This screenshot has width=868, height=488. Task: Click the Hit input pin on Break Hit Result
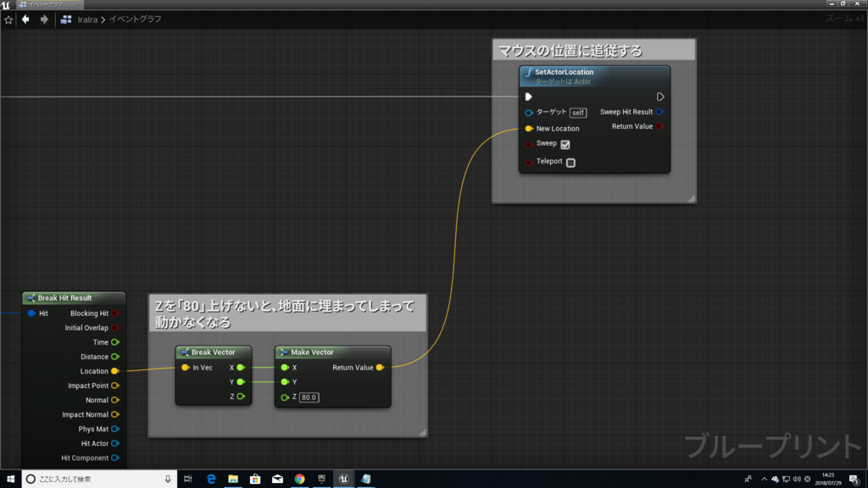click(x=31, y=313)
